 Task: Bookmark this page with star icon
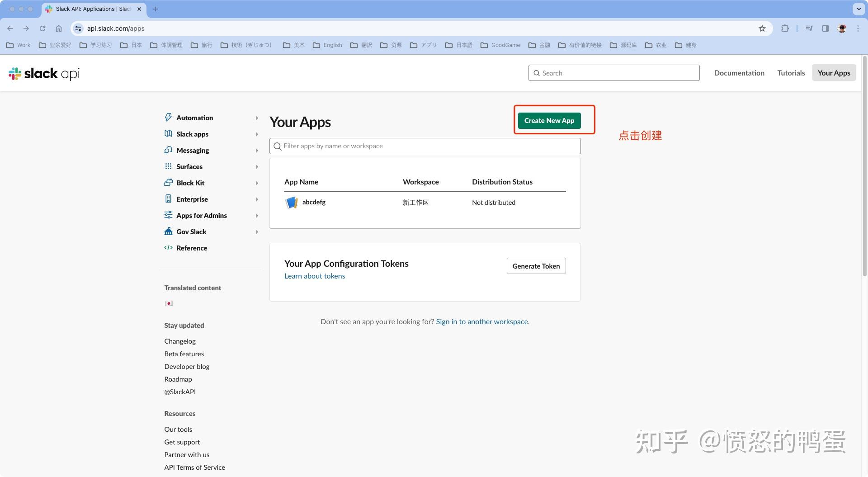click(762, 28)
